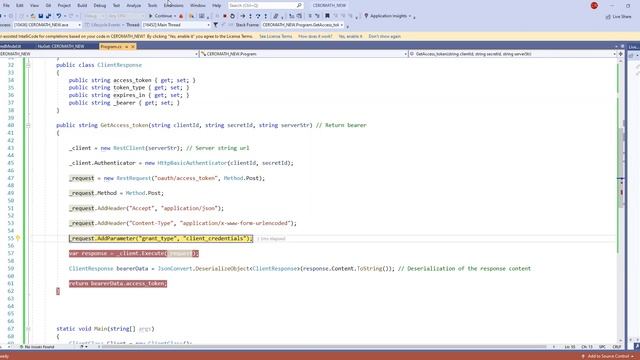Click the Step Into icon
640x360 pixels.
250,16
